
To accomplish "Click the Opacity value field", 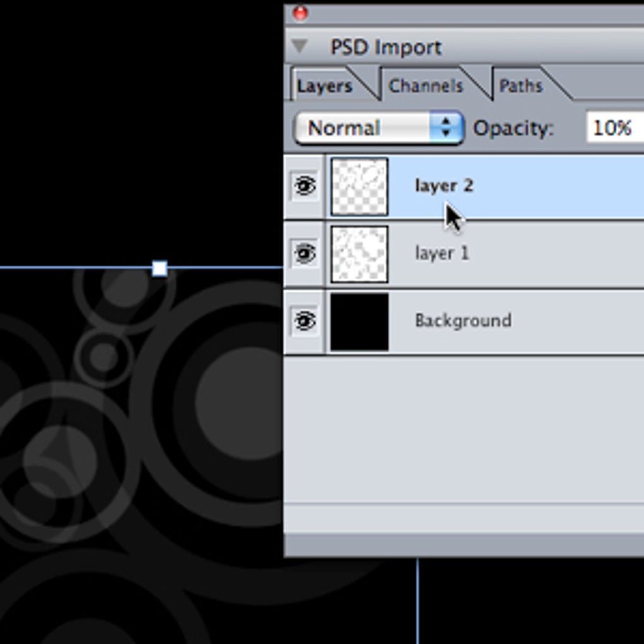I will [615, 128].
